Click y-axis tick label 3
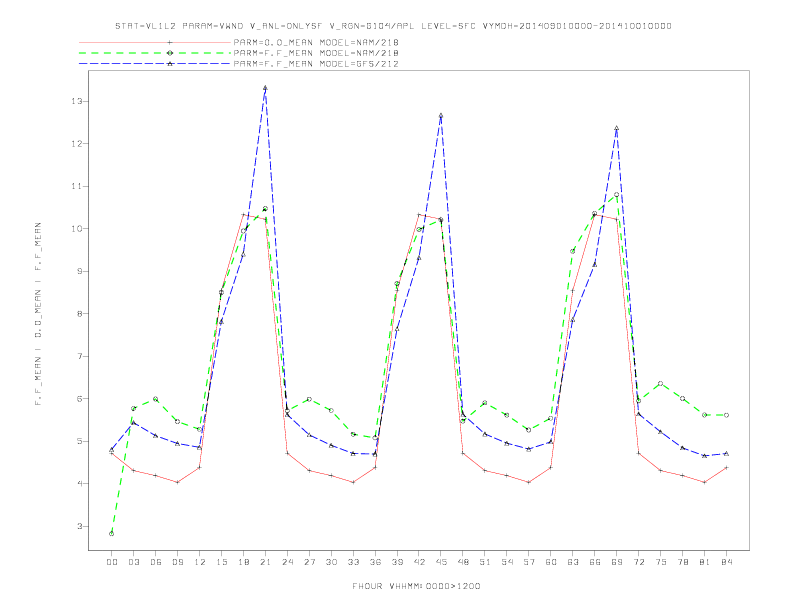The height and width of the screenshot is (612, 792). click(x=79, y=526)
